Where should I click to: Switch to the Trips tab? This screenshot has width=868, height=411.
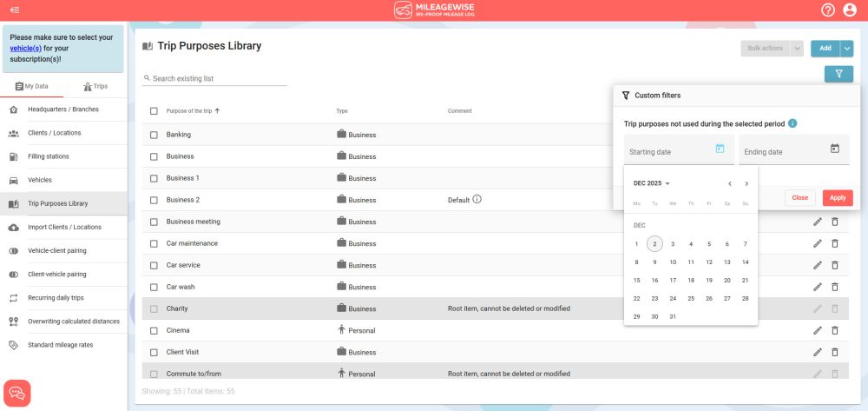pos(95,86)
